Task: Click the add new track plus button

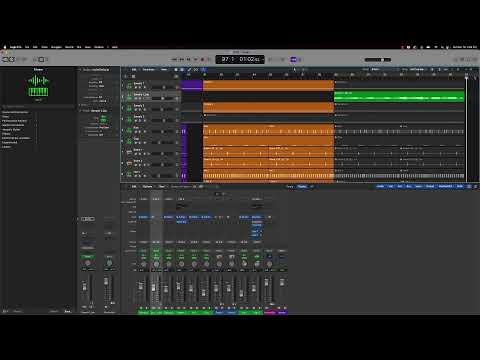Action: point(126,76)
